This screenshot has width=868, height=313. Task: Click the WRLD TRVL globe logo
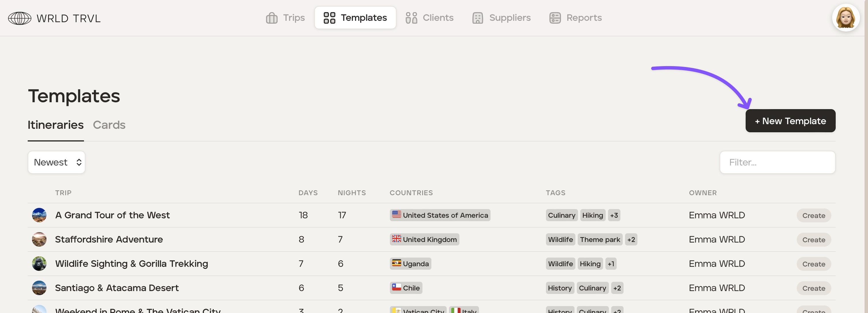pyautogui.click(x=20, y=18)
